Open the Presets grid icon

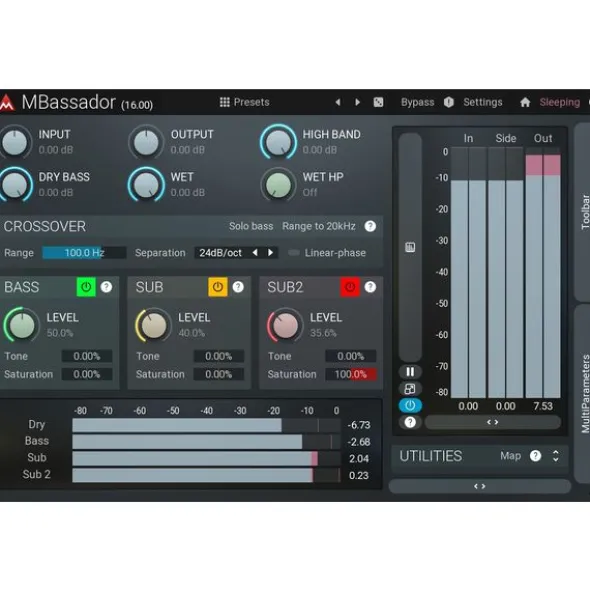tap(225, 102)
